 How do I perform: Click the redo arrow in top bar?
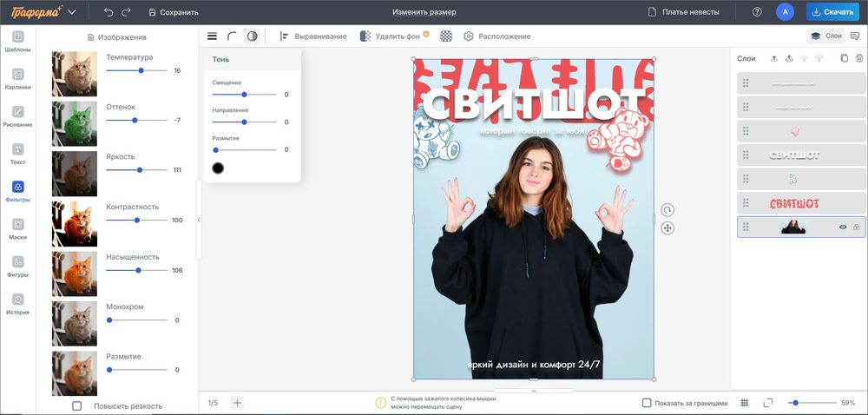[x=126, y=11]
